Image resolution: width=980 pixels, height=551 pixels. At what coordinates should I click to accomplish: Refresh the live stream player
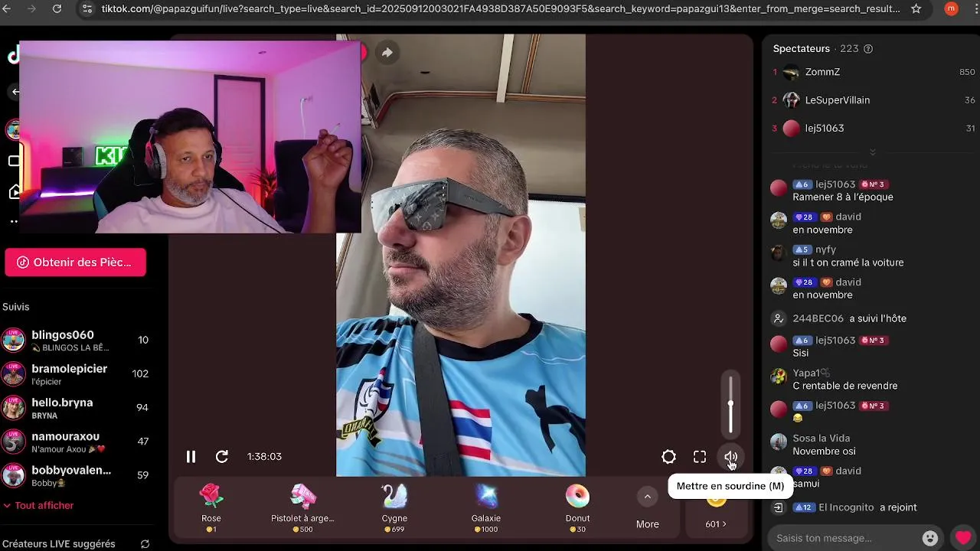click(x=222, y=457)
